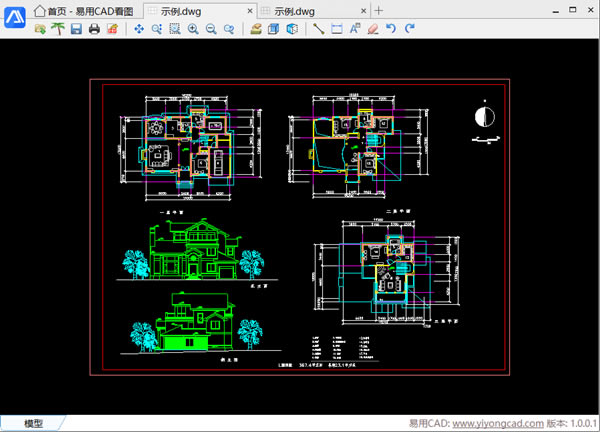Open the home tab 首页 - 易用CAD看图
The width and height of the screenshot is (600, 432).
point(83,11)
